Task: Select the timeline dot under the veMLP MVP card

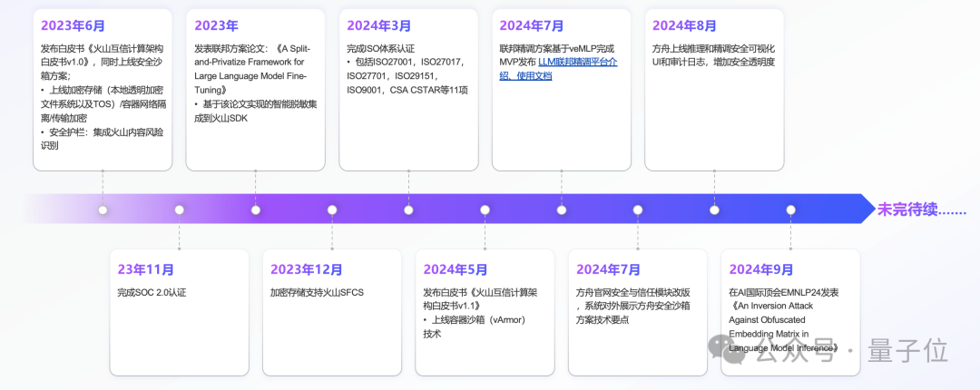Action: pyautogui.click(x=562, y=210)
